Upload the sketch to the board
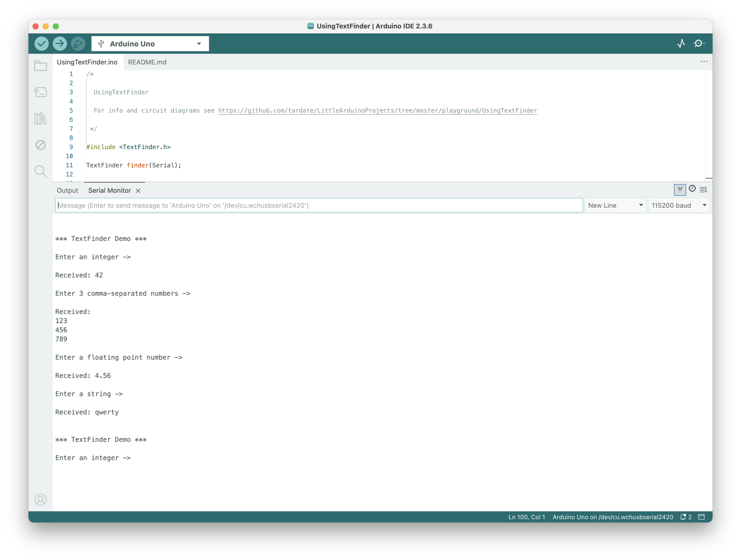The image size is (741, 560). coord(59,44)
